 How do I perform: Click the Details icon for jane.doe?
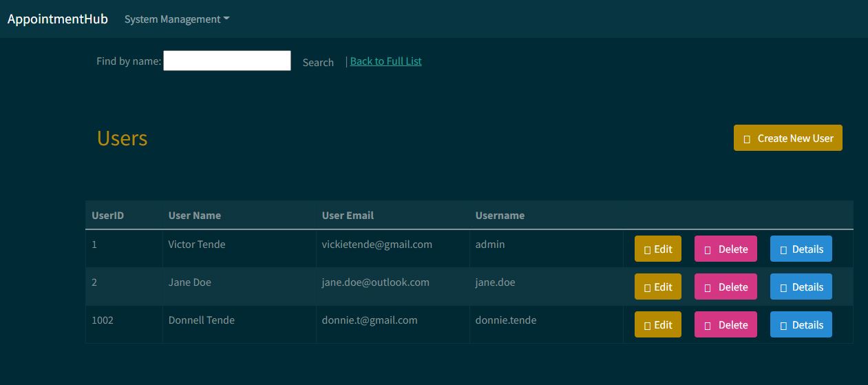[783, 288]
